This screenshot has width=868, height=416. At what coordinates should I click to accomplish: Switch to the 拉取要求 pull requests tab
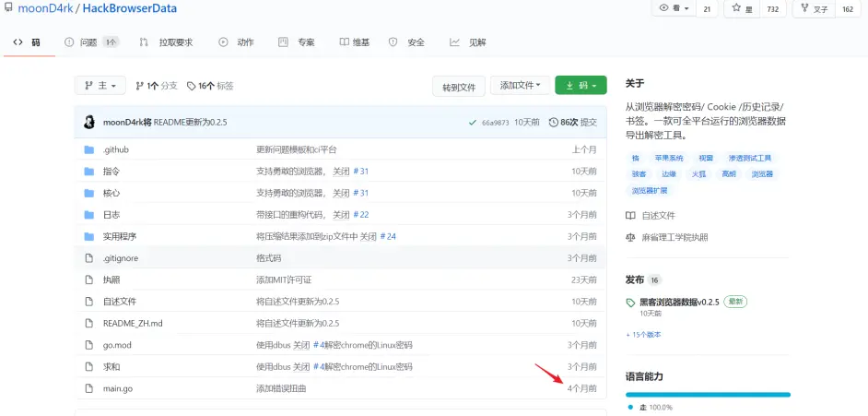click(x=166, y=42)
